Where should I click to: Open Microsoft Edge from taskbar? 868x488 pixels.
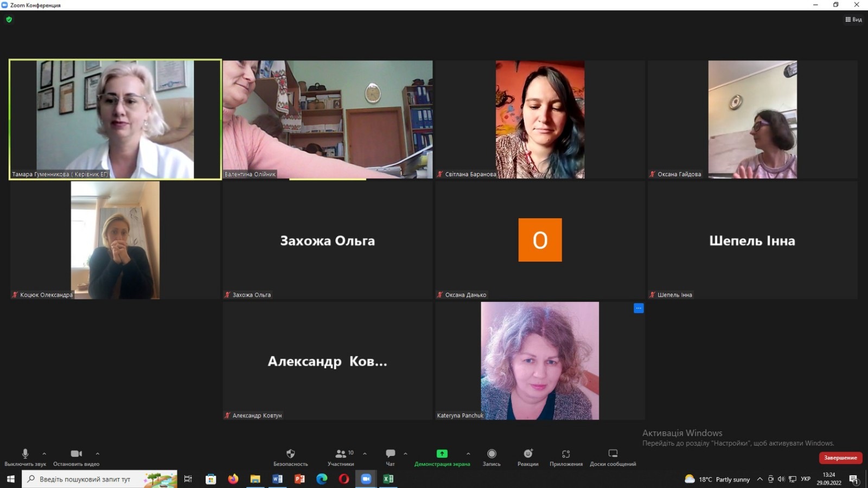(322, 479)
